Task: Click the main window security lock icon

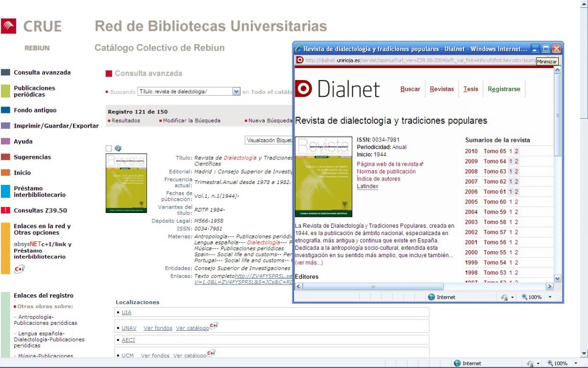Action: (x=530, y=364)
